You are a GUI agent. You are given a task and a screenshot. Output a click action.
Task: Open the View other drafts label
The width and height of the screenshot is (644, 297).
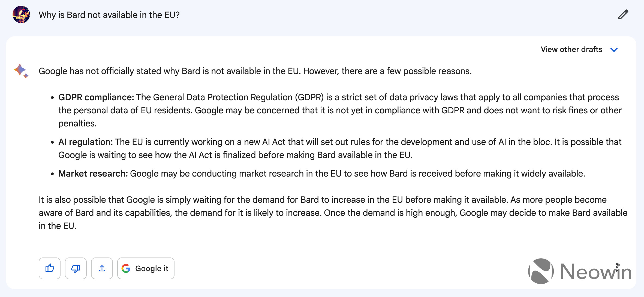click(571, 49)
